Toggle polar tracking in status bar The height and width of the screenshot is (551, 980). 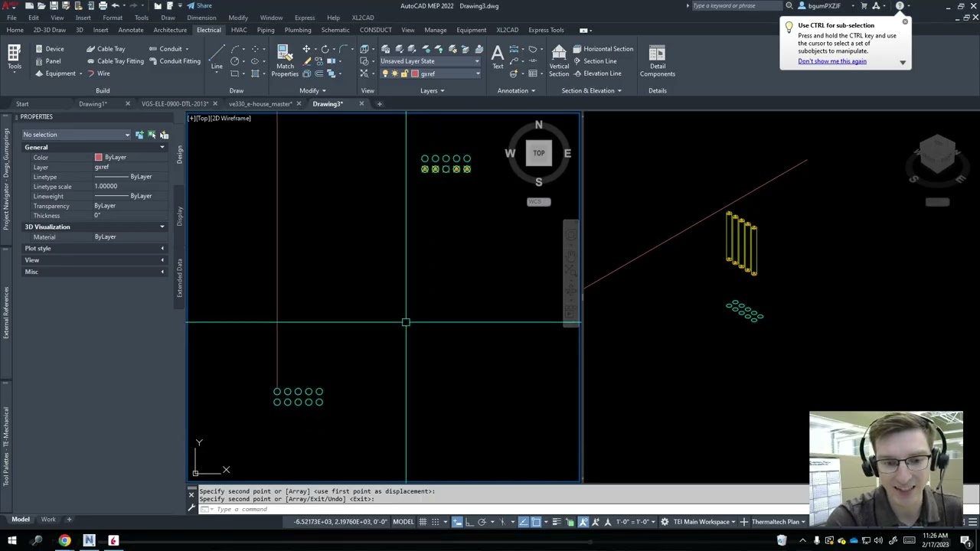pyautogui.click(x=482, y=522)
